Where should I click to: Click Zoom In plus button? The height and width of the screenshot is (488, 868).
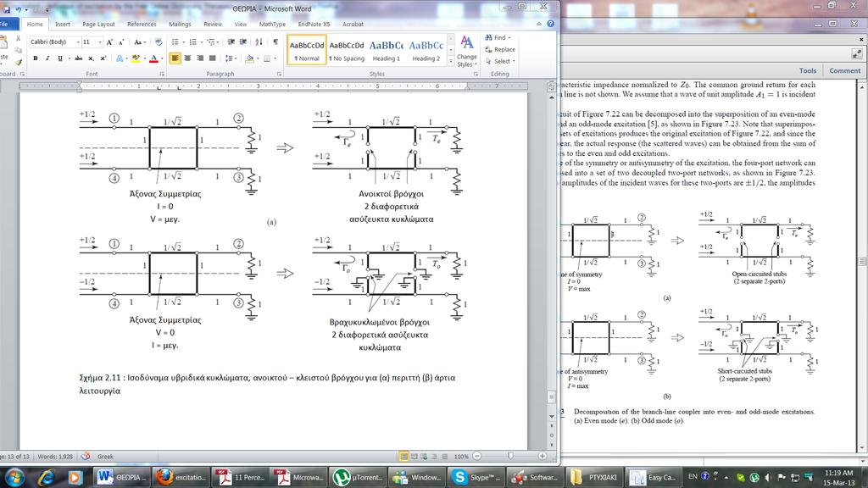(542, 456)
